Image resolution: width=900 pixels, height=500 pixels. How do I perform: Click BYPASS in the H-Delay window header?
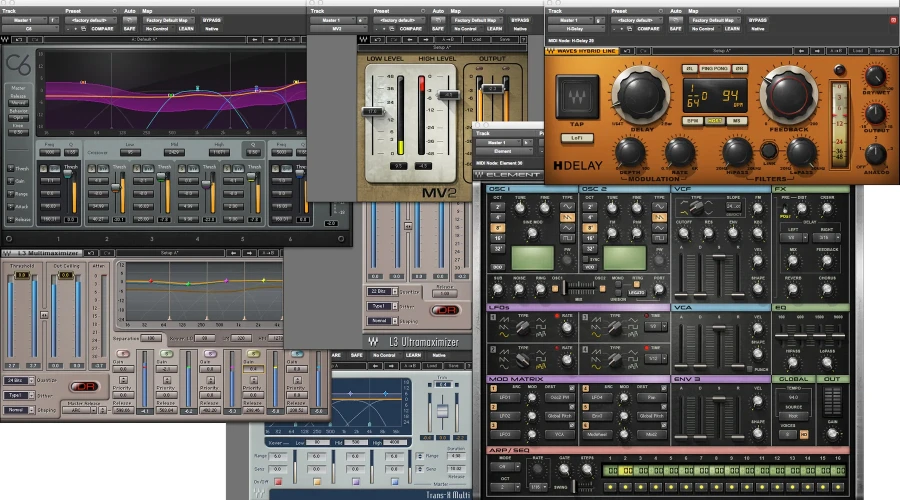pyautogui.click(x=758, y=20)
